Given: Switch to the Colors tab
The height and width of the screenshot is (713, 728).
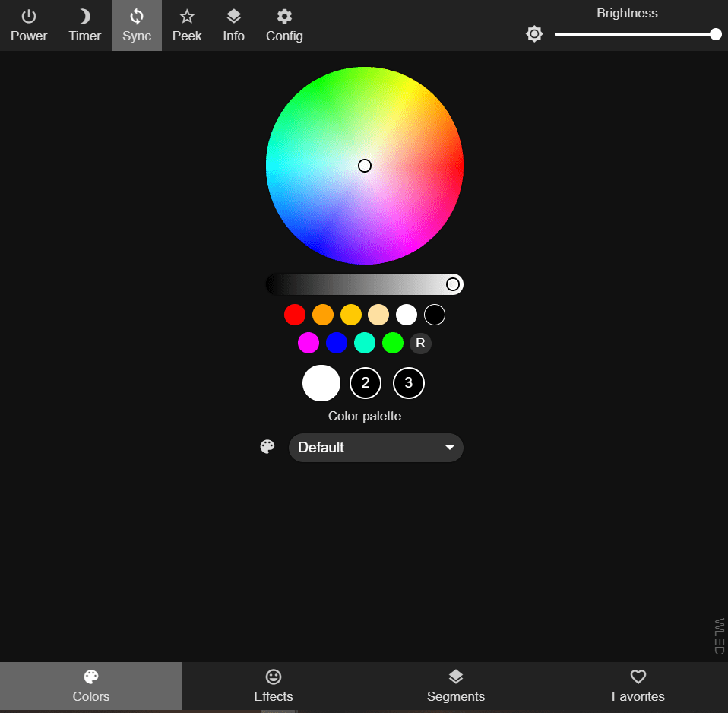Looking at the screenshot, I should coord(91,686).
